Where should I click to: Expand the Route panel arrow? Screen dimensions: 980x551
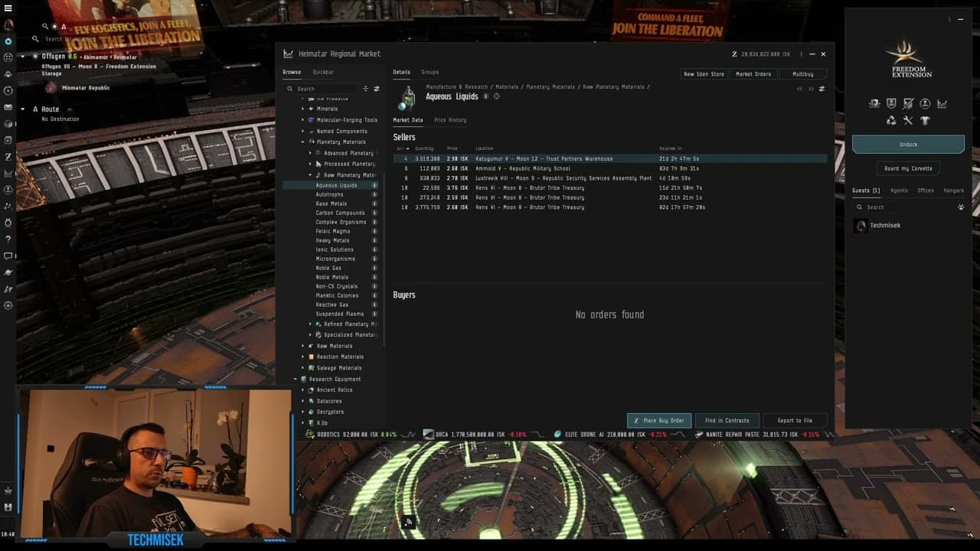pos(23,109)
